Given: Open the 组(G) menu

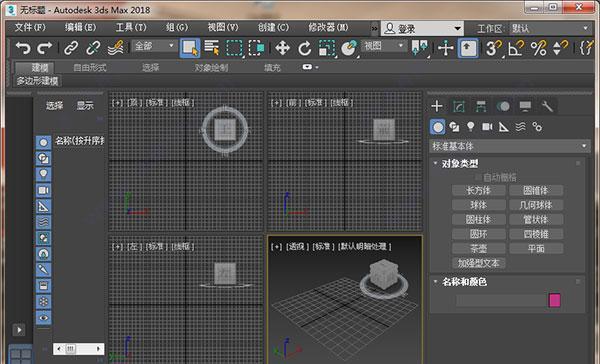Looking at the screenshot, I should [177, 27].
